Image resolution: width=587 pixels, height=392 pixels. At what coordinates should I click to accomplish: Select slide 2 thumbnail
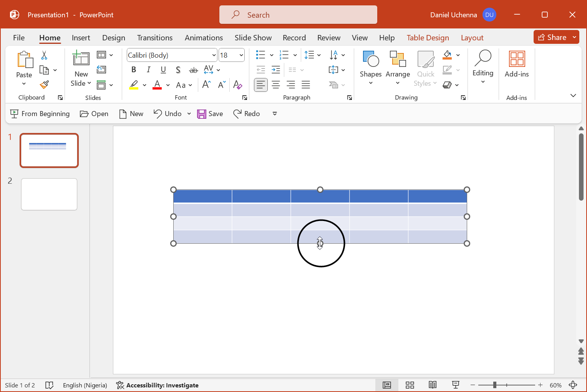click(x=49, y=194)
